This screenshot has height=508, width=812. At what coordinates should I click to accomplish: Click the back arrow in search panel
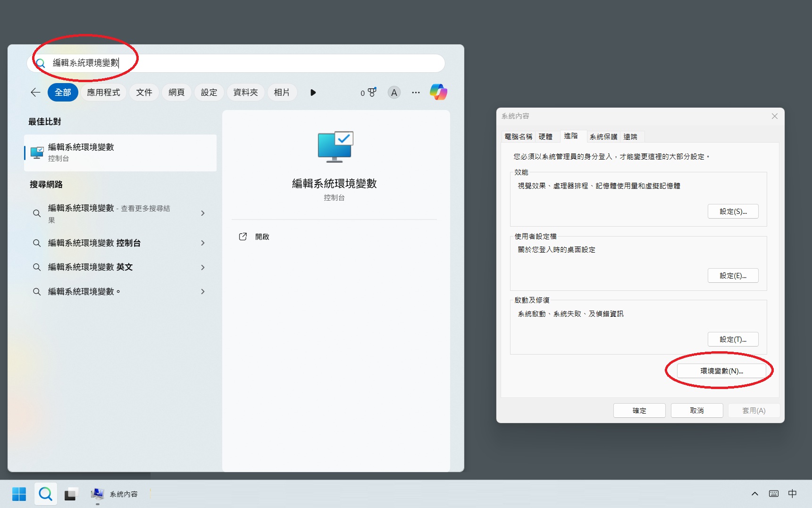pos(35,93)
